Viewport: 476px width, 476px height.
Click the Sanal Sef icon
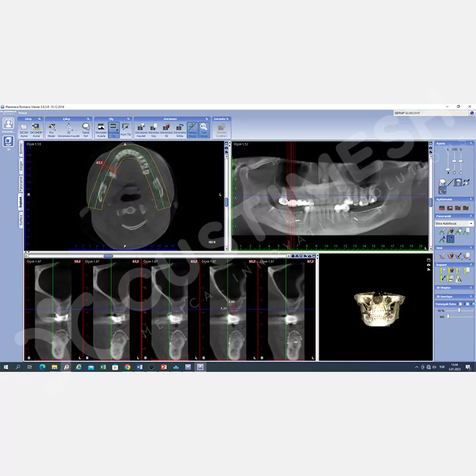coord(86,127)
